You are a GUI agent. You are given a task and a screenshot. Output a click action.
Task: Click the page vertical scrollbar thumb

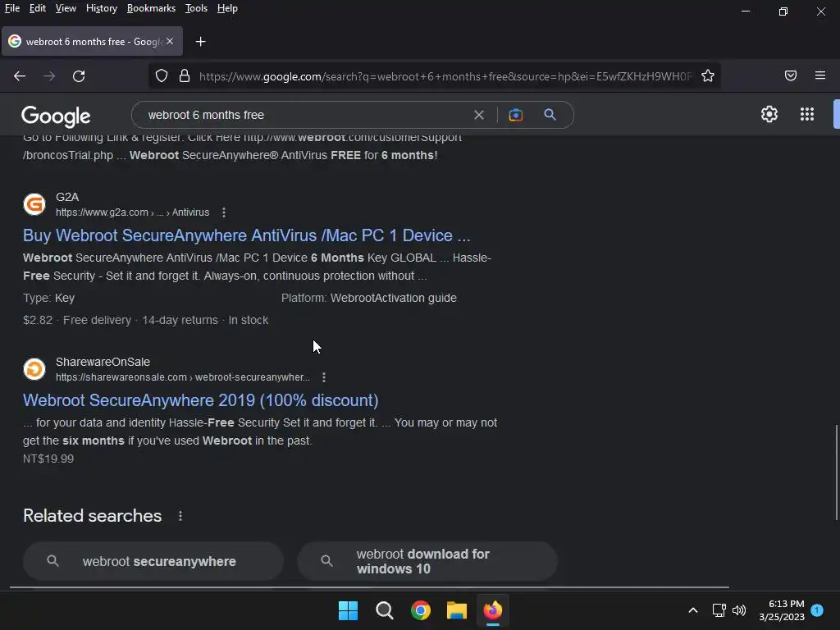(836, 472)
